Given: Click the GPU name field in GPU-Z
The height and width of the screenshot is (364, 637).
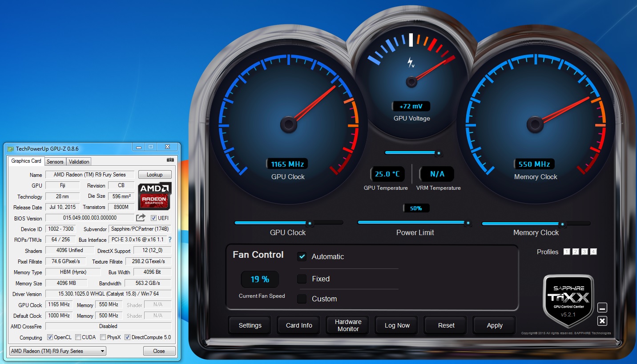Looking at the screenshot, I should click(90, 175).
